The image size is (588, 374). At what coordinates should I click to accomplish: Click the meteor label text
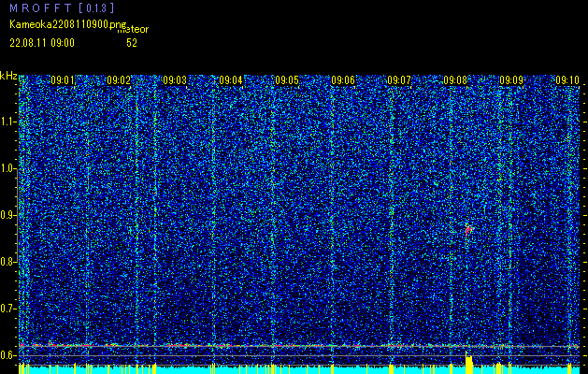click(x=133, y=30)
